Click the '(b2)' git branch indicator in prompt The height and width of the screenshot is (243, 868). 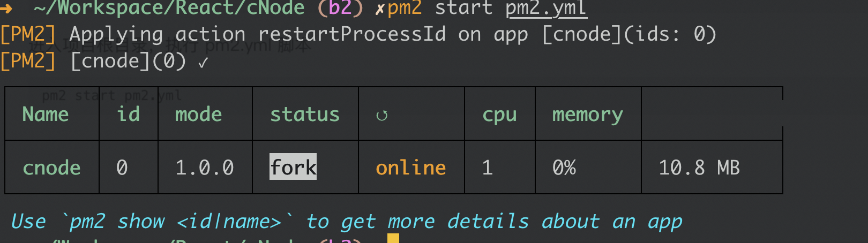(x=341, y=8)
